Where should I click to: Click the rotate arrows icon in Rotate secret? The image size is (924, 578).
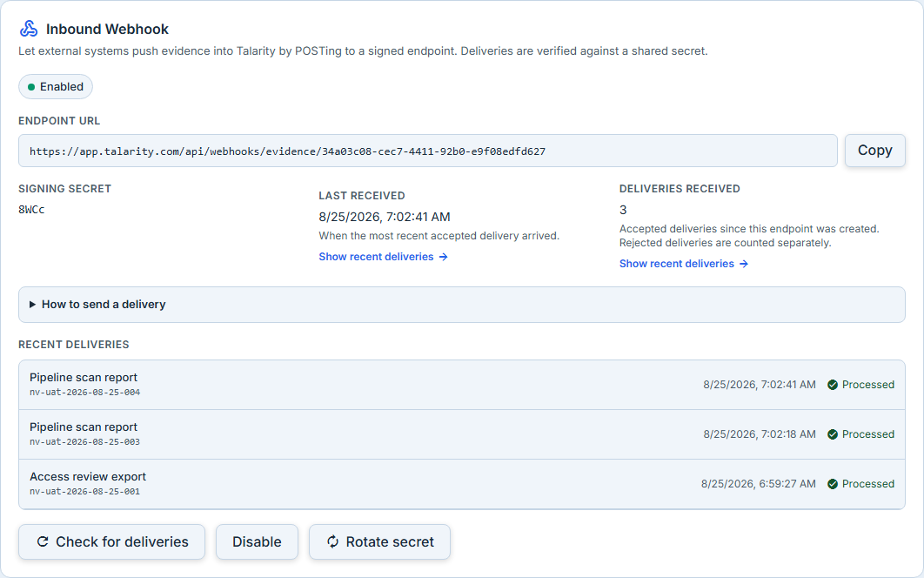[x=333, y=541]
